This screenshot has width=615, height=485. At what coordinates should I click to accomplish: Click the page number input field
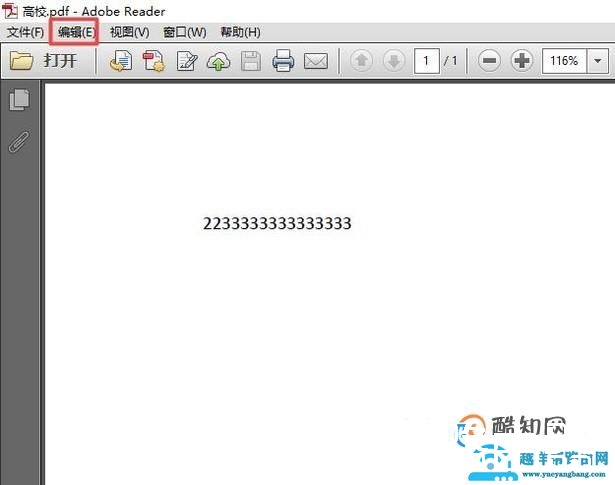[x=427, y=61]
